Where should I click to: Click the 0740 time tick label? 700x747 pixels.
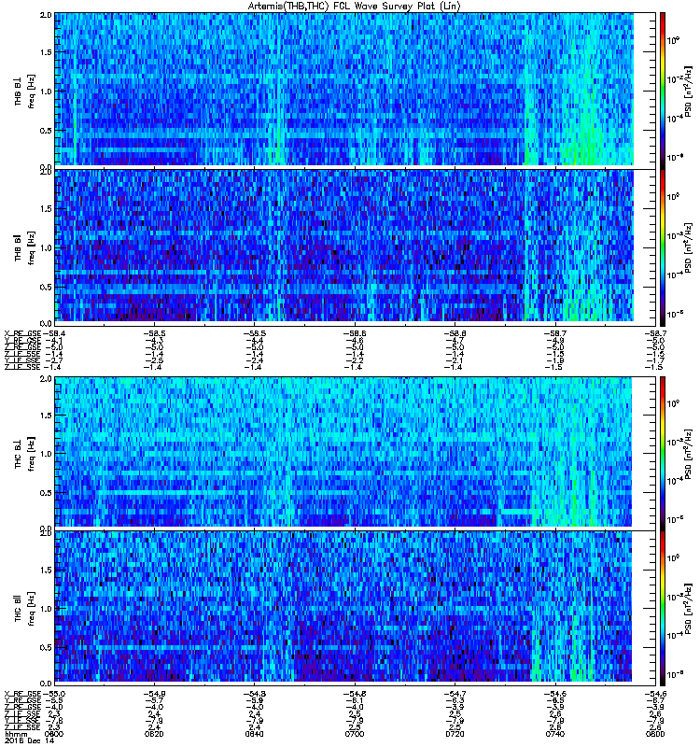pos(554,734)
